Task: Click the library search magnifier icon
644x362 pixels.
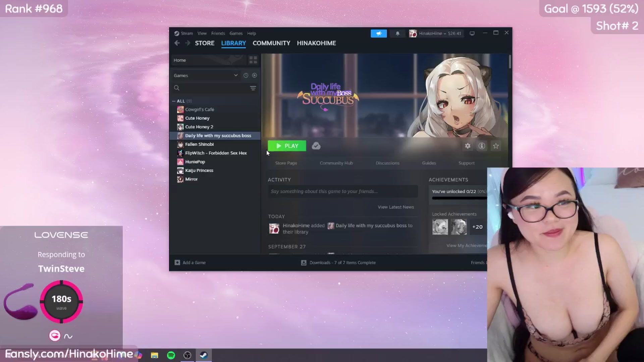Action: (177, 88)
